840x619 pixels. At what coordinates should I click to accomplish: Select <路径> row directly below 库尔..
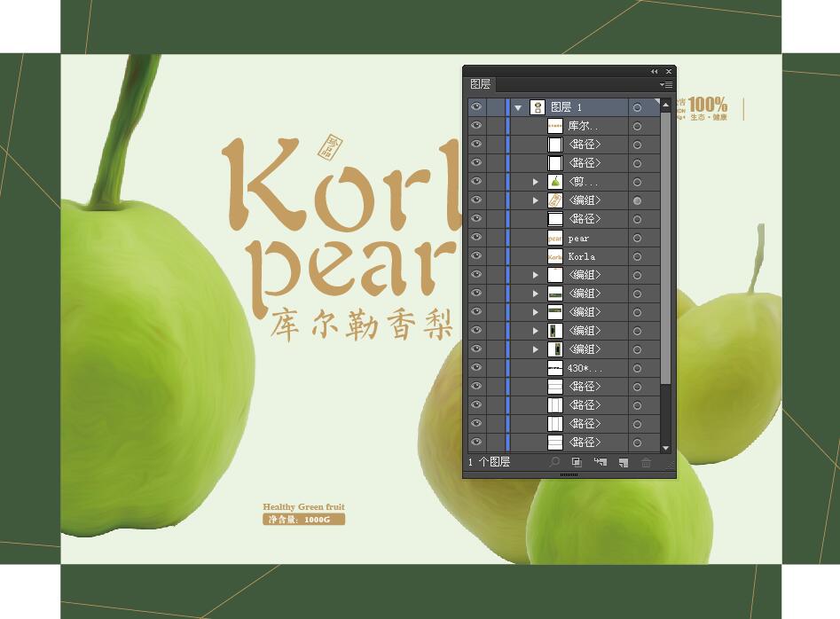[585, 144]
